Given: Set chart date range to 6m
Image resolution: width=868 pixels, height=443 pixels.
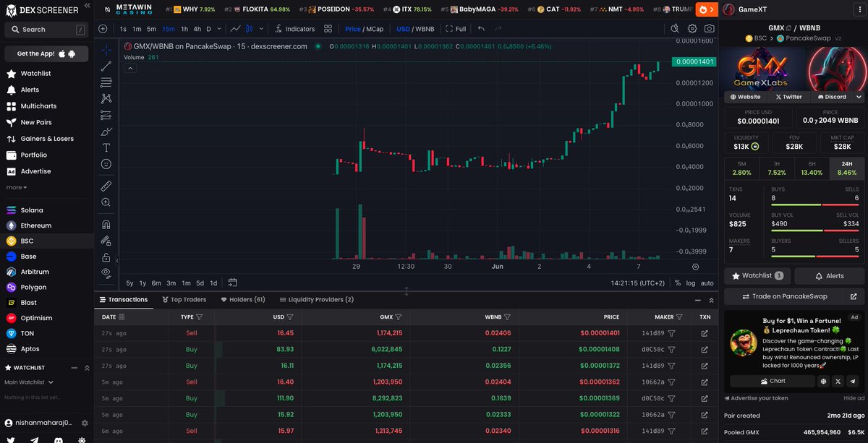Looking at the screenshot, I should pyautogui.click(x=156, y=283).
